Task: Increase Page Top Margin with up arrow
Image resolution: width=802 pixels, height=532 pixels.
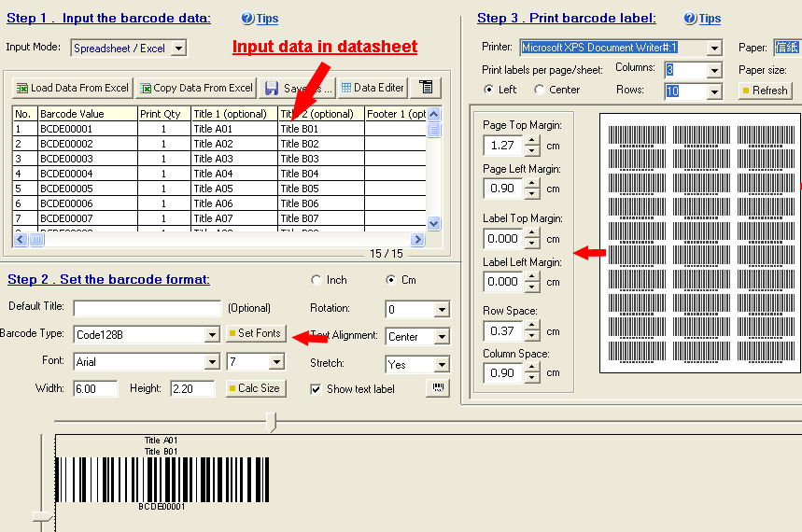Action: click(532, 140)
